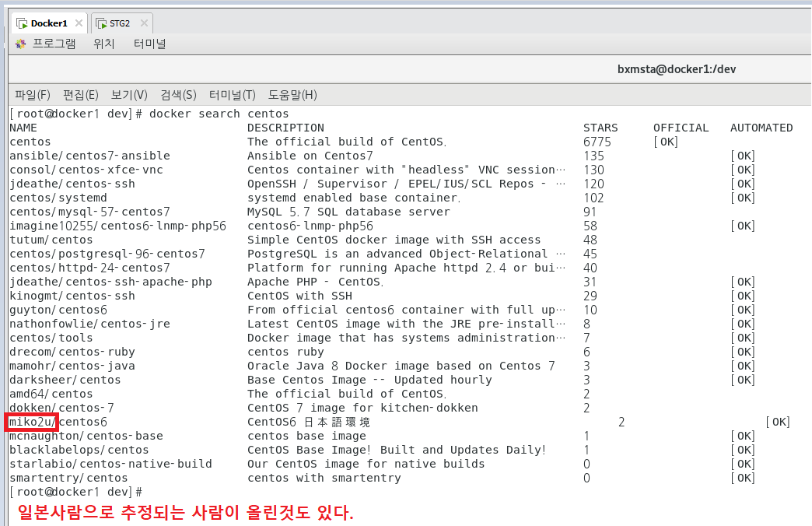This screenshot has height=526, width=812.
Task: Click 'CentOS 7 image for kitchen-dokken' description
Action: point(362,408)
